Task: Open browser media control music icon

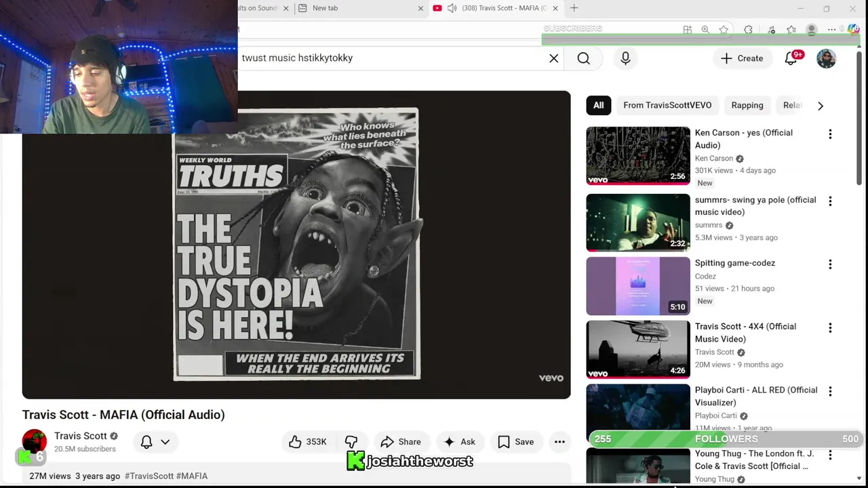Action: 772,29
